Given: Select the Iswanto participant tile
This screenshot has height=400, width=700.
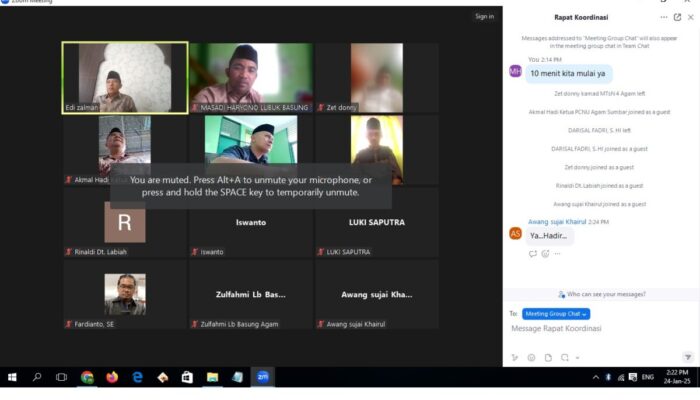Looking at the screenshot, I should click(x=251, y=222).
